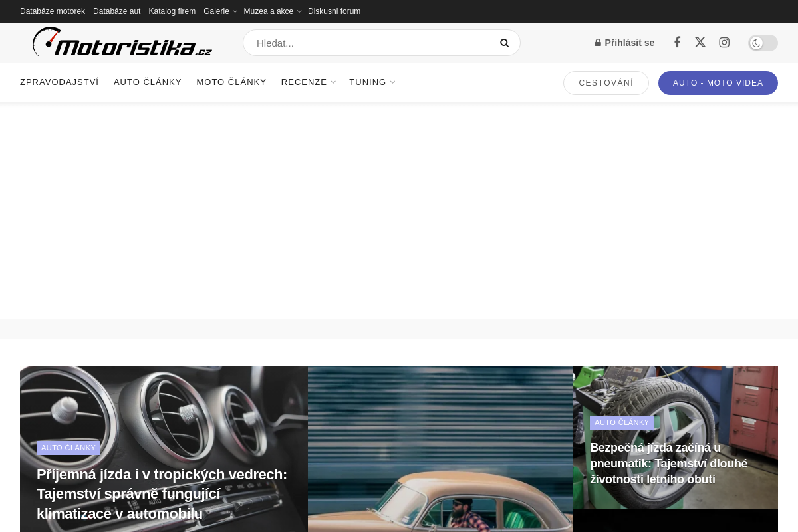Image resolution: width=798 pixels, height=532 pixels.
Task: Open the Facebook page icon
Action: point(677,42)
